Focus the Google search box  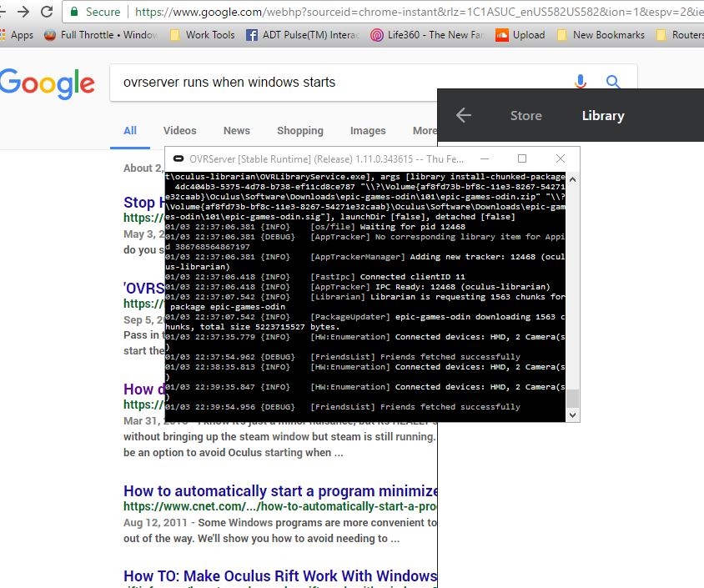[x=341, y=82]
